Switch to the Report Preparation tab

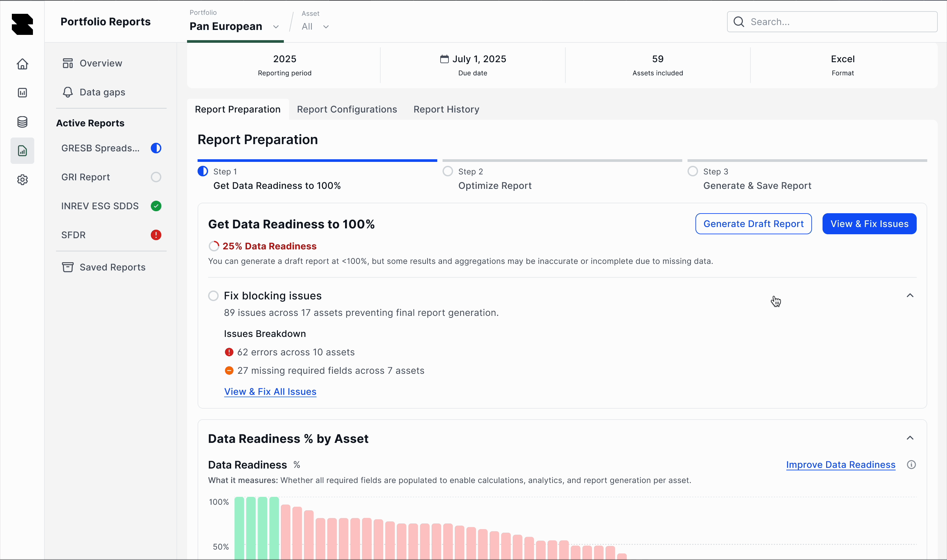tap(238, 110)
